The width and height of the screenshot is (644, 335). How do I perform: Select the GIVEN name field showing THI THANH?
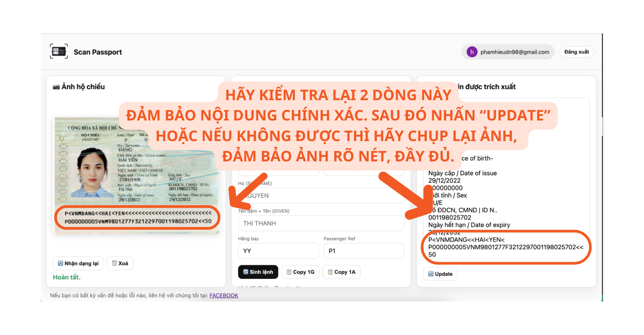(x=321, y=223)
